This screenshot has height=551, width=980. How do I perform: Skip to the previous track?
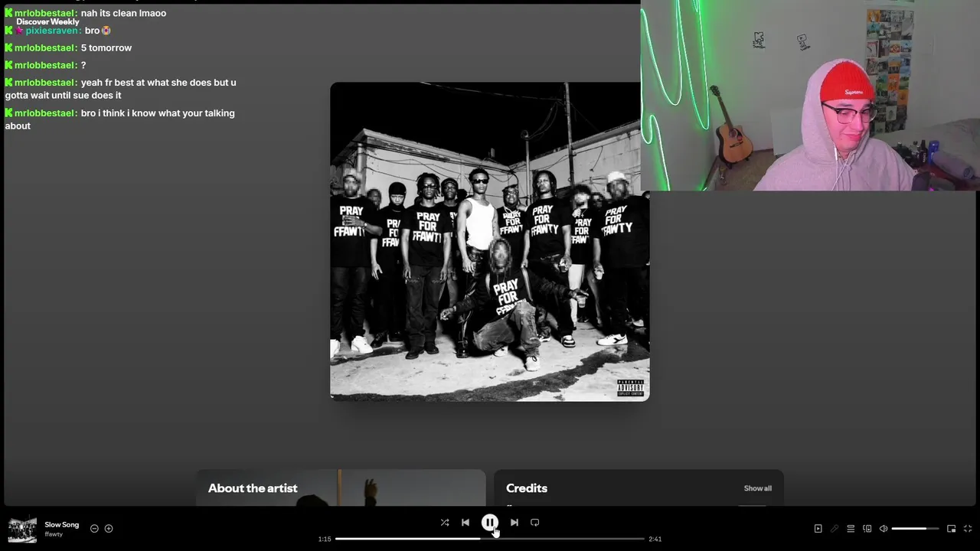pos(465,523)
